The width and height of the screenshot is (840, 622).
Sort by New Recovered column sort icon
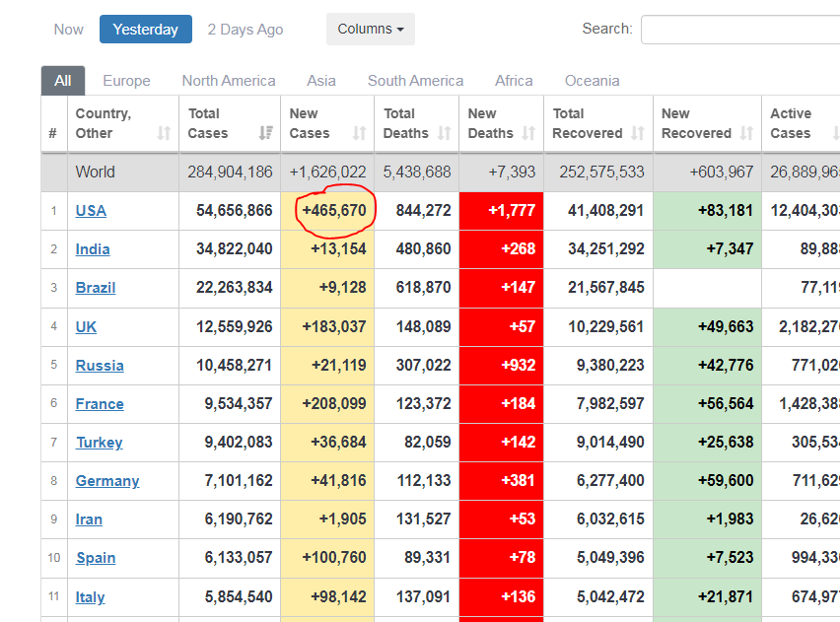pos(746,133)
